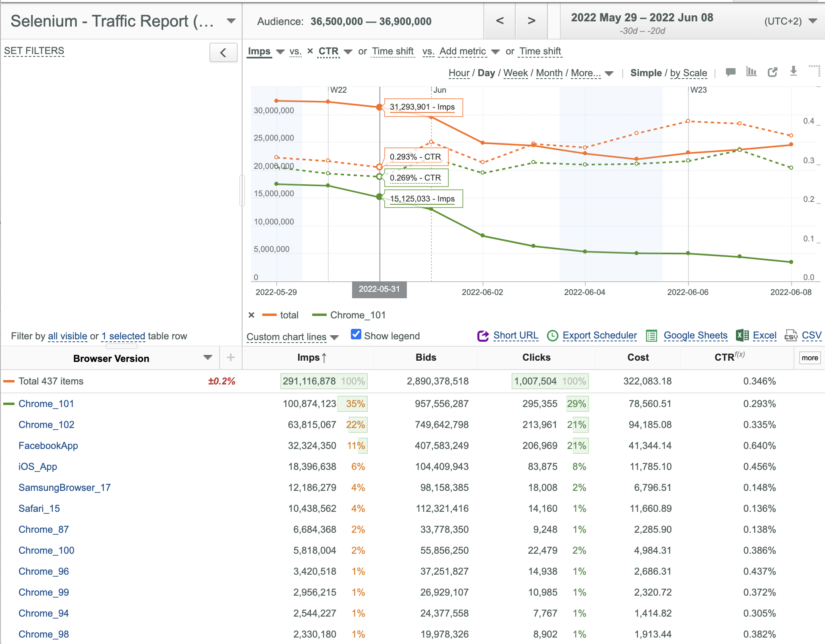Click the Excel export icon
The width and height of the screenshot is (825, 644).
click(742, 335)
